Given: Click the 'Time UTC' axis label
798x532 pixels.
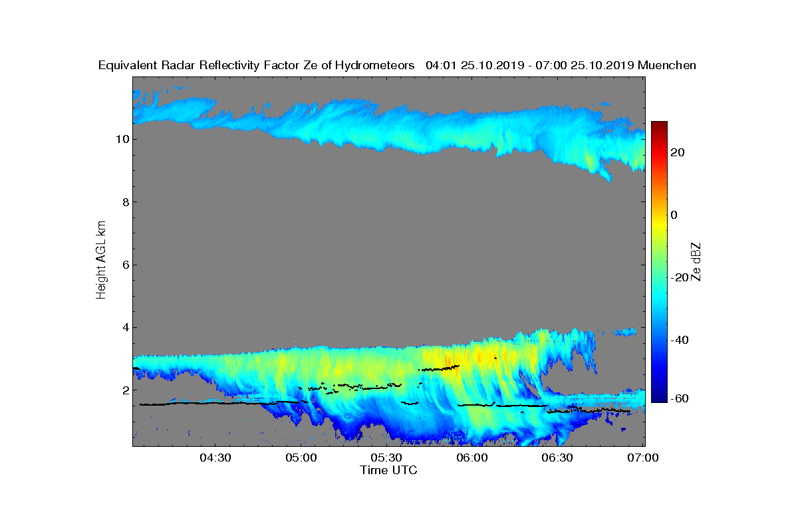Looking at the screenshot, I should pyautogui.click(x=389, y=470).
